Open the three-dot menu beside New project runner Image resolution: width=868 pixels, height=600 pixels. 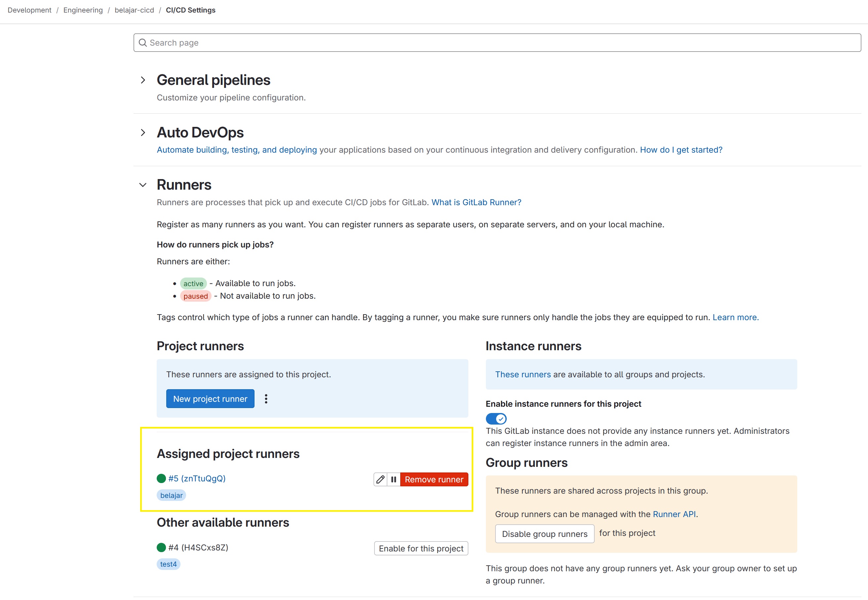coord(266,399)
